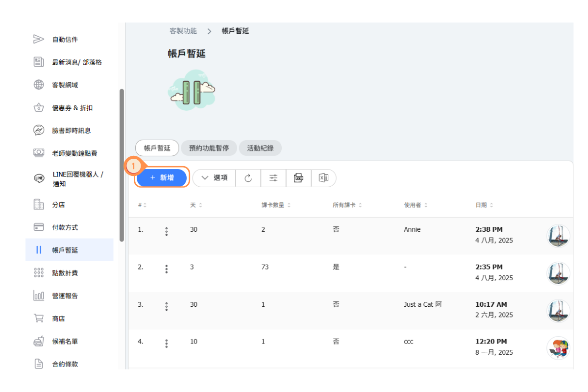588x392 pixels.
Task: Open three-dot menu for row 3
Action: 167,306
